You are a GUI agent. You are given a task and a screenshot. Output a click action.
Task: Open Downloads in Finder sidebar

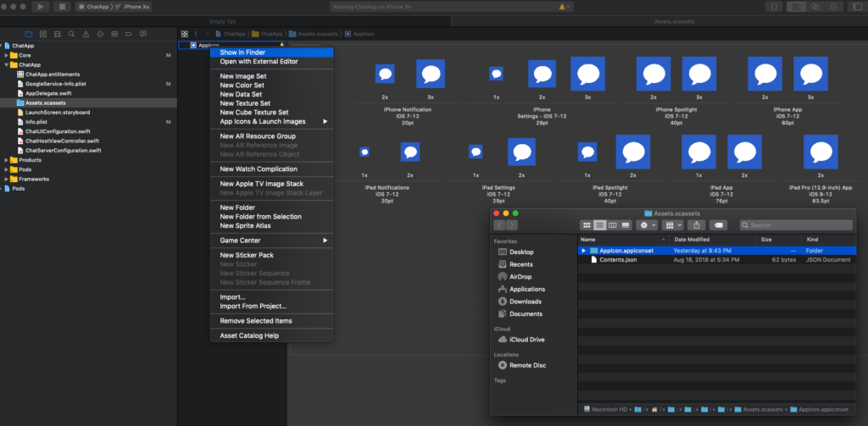click(526, 302)
